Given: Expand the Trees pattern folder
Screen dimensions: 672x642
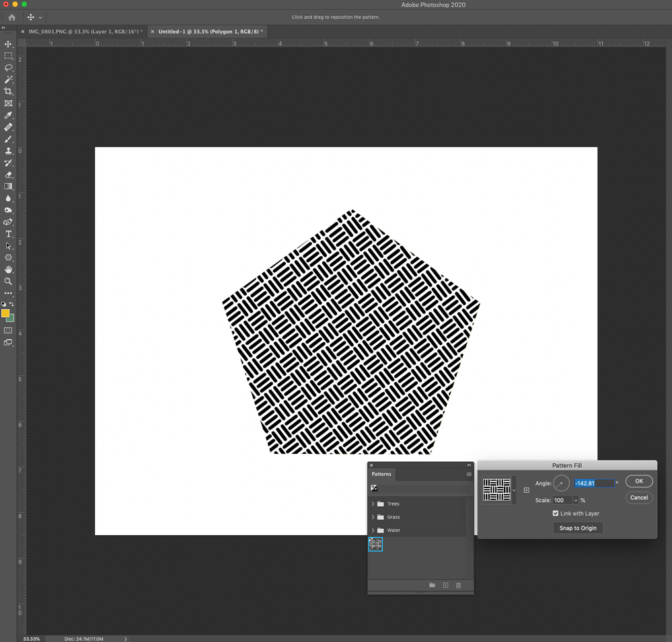Looking at the screenshot, I should click(373, 504).
